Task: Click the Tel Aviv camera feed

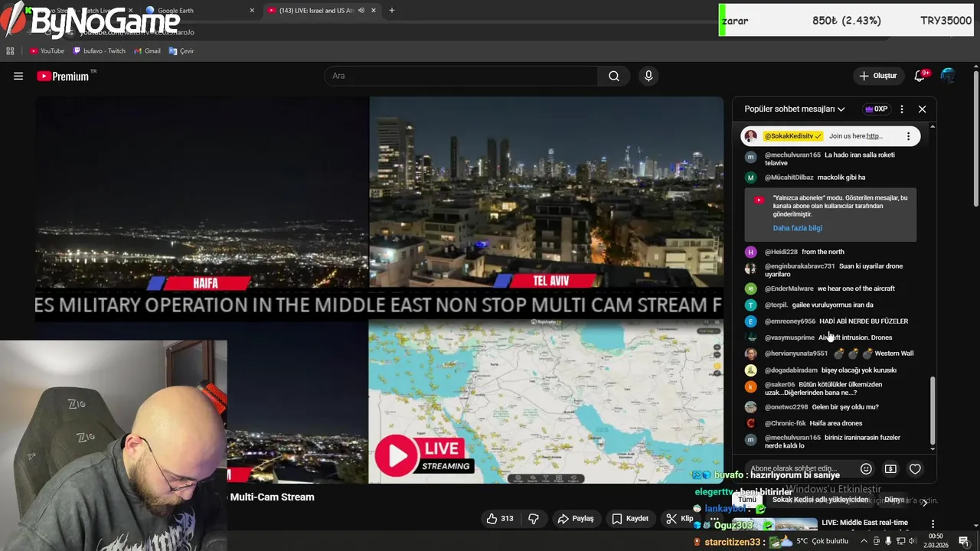Action: point(546,191)
